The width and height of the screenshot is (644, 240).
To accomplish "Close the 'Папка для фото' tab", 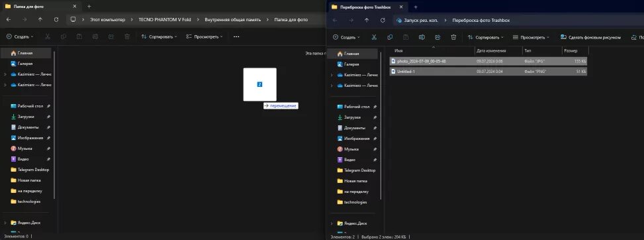I will [74, 7].
